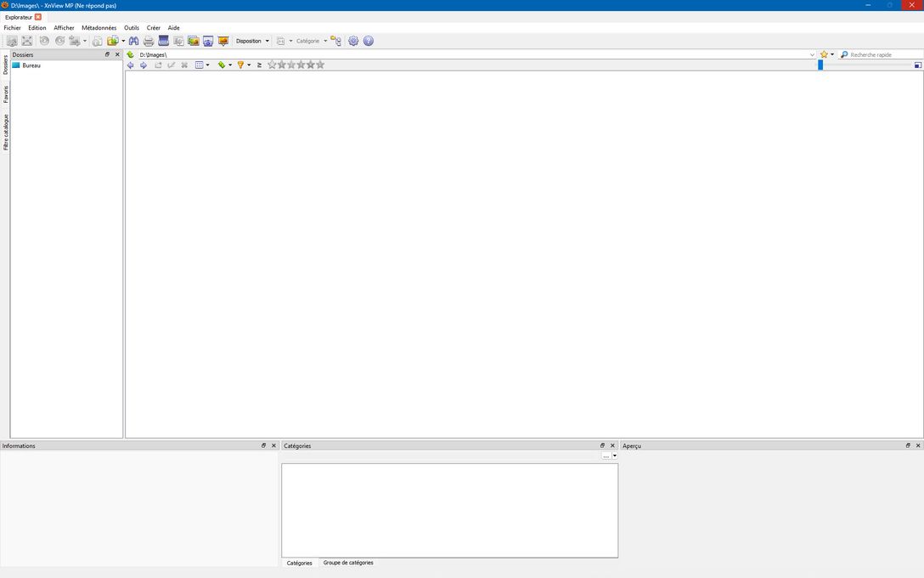
Task: Go up one folder level green arrow
Action: tap(130, 54)
